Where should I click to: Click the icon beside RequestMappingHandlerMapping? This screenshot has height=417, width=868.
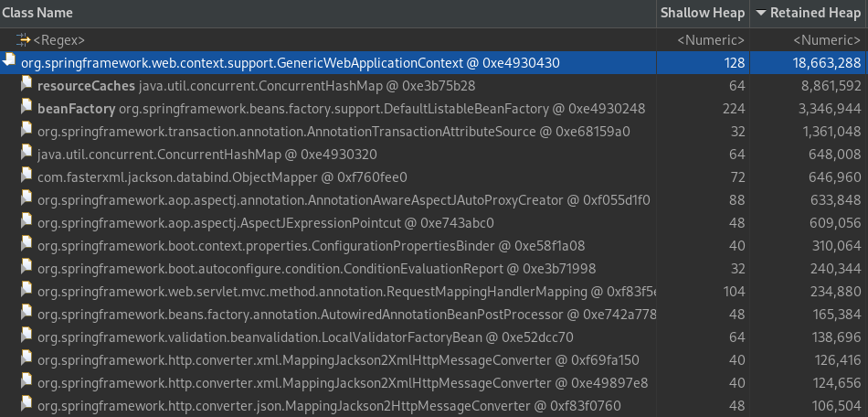(x=26, y=290)
